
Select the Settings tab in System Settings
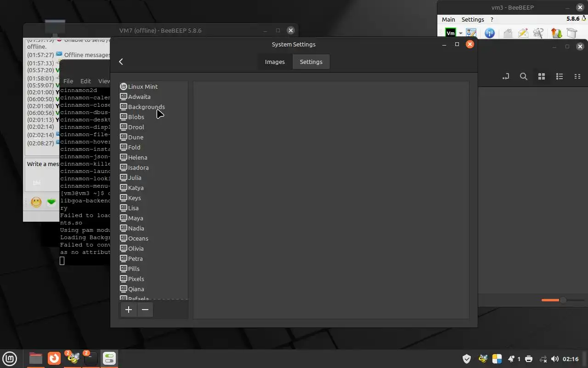click(x=311, y=62)
